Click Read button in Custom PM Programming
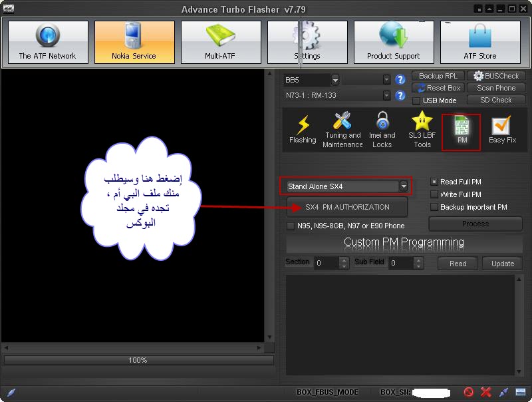Viewport: 532px width, 402px height. point(458,264)
